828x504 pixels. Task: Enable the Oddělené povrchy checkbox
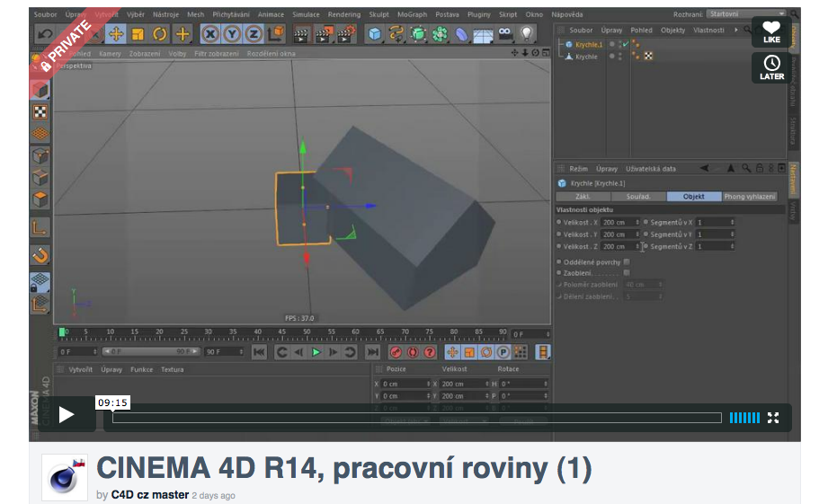tap(627, 261)
